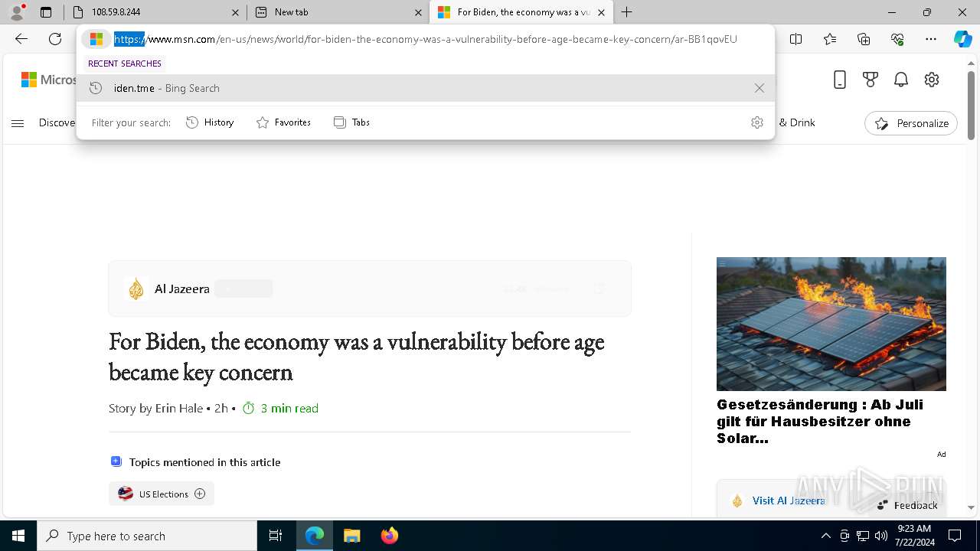The image size is (980, 551).
Task: Reload the current page
Action: [x=55, y=39]
